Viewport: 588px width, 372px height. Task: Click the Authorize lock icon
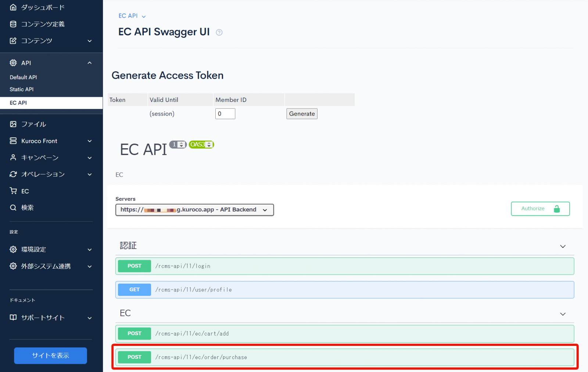pyautogui.click(x=557, y=209)
